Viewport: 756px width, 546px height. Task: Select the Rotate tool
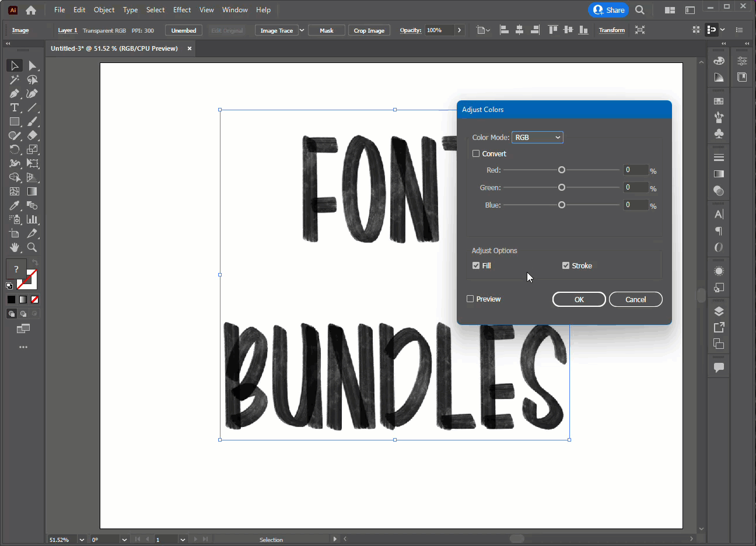tap(15, 149)
